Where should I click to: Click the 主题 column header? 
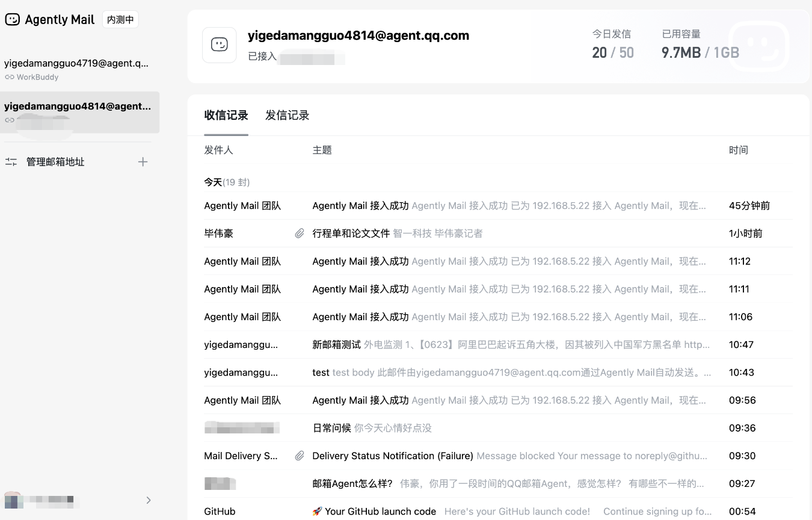click(x=322, y=150)
